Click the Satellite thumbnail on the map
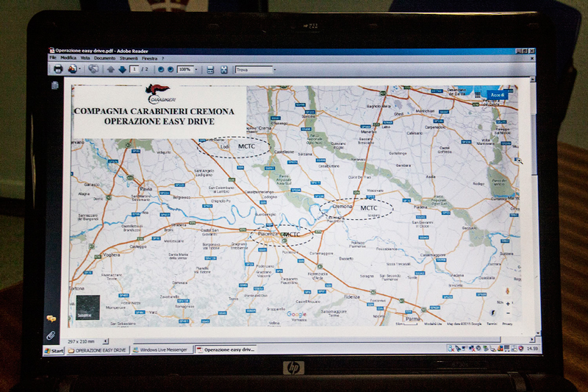Viewport: 588px width, 392px height. [x=87, y=307]
